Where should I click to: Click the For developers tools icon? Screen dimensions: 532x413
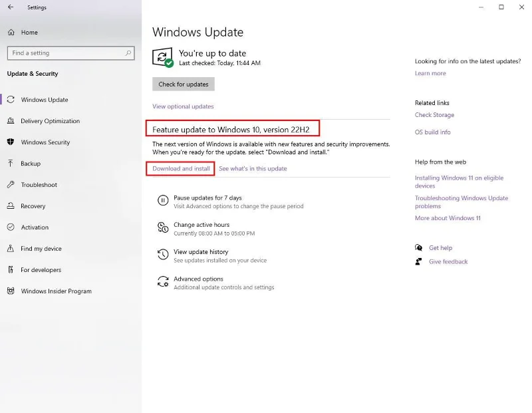coord(11,270)
